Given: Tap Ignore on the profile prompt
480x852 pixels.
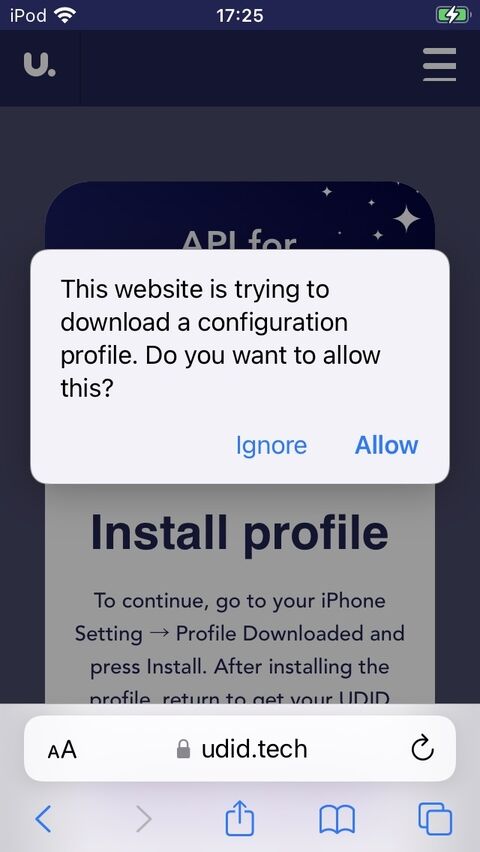Looking at the screenshot, I should [271, 445].
